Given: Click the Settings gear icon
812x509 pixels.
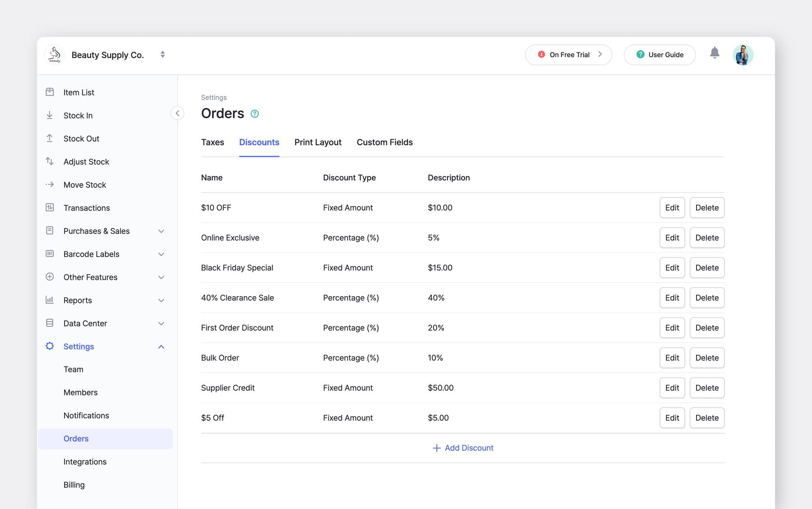Looking at the screenshot, I should [x=50, y=346].
